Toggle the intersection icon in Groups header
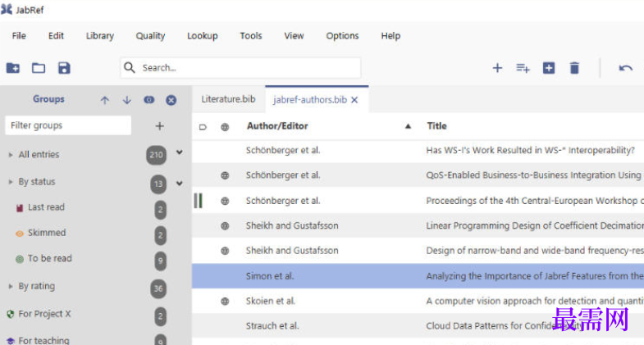The height and width of the screenshot is (345, 644). (x=149, y=100)
